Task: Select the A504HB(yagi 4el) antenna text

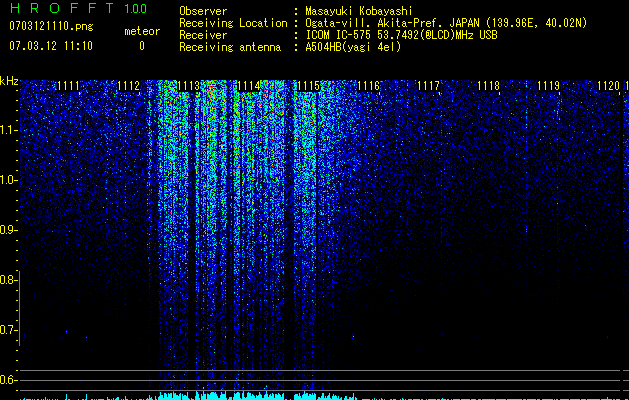Action: [x=353, y=47]
